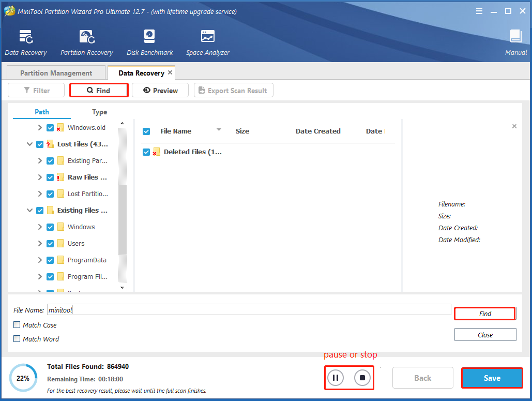Image resolution: width=532 pixels, height=401 pixels.
Task: Enable the Match Word checkbox
Action: click(x=17, y=338)
